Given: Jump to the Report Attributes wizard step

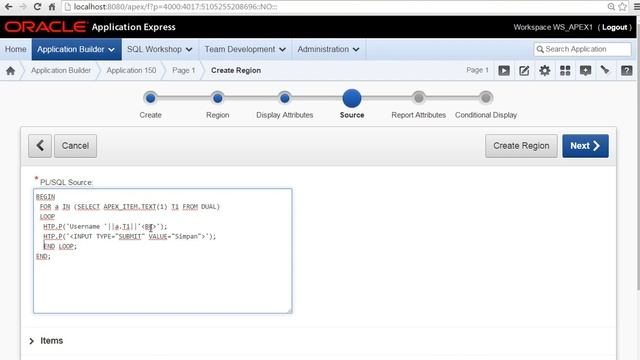Looking at the screenshot, I should tap(418, 98).
